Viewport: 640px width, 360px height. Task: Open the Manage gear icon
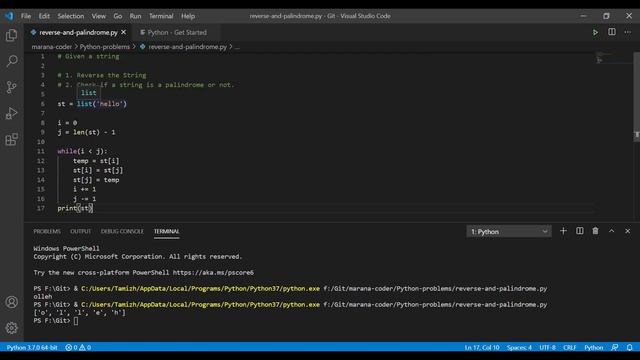coord(11,328)
